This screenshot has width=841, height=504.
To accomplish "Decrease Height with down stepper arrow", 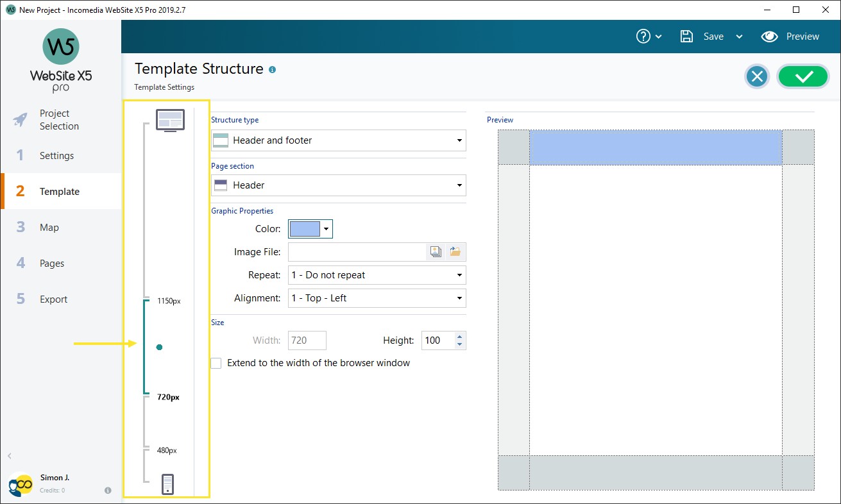I will coord(460,345).
